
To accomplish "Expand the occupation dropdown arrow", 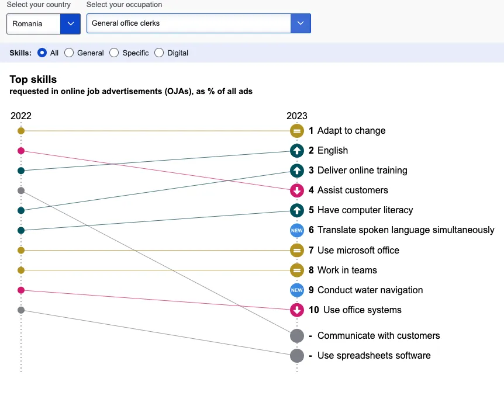I will tap(301, 23).
